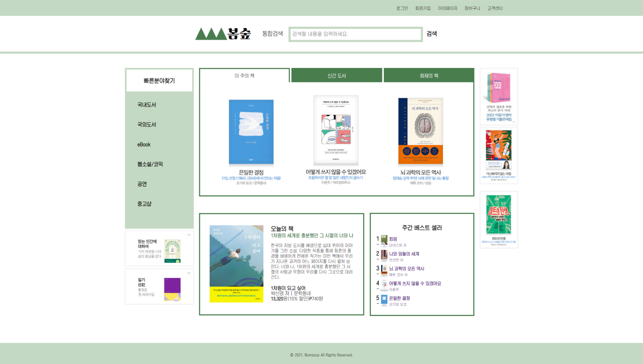Select the 이 주의 책 tab

coord(244,75)
